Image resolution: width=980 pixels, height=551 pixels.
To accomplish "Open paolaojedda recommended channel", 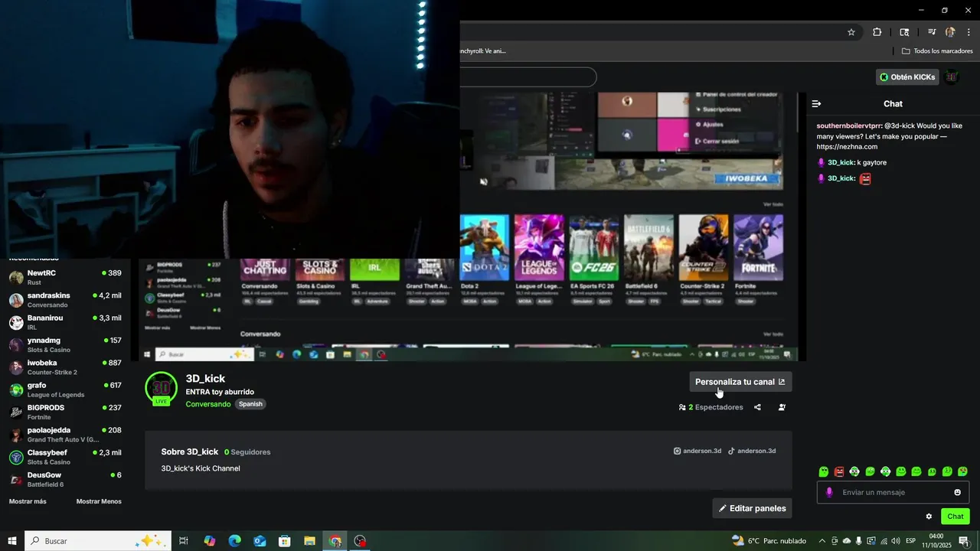I will tap(65, 435).
